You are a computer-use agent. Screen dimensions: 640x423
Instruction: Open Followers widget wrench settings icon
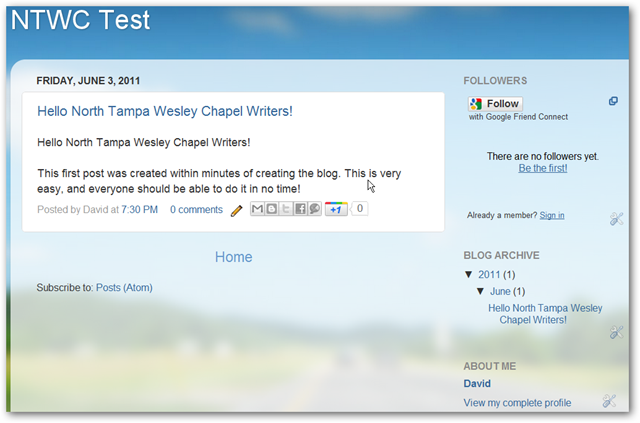(x=616, y=219)
